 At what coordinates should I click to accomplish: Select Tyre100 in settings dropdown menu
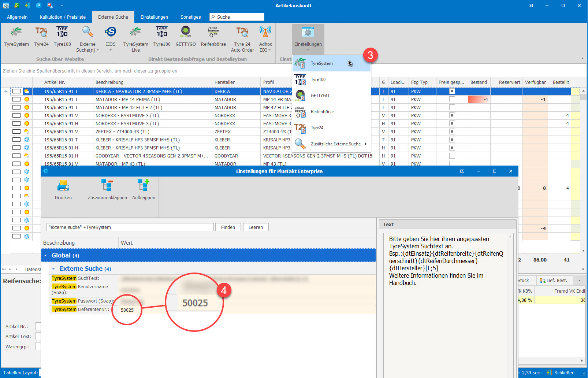click(x=331, y=79)
